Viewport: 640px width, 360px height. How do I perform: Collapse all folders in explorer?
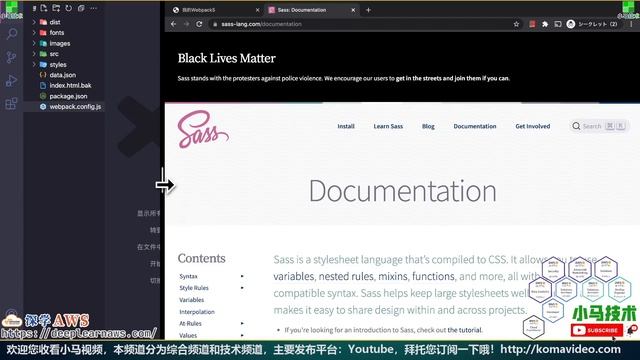(81, 8)
